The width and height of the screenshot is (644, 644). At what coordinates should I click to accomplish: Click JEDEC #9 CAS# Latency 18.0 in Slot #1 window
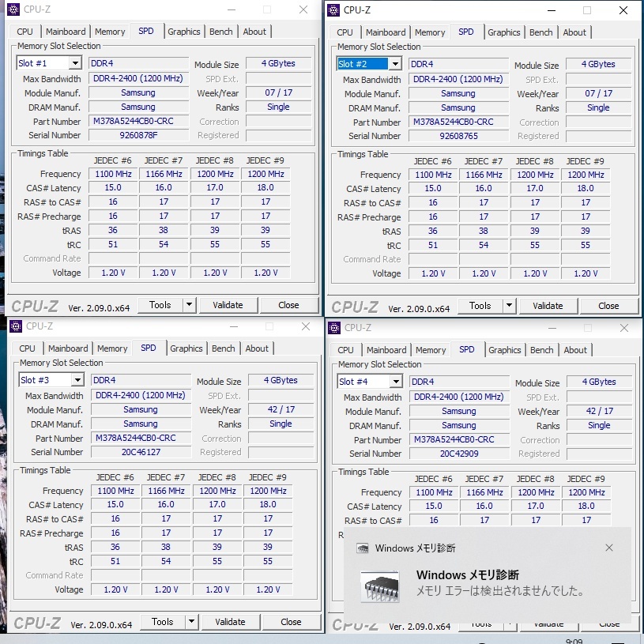point(266,188)
